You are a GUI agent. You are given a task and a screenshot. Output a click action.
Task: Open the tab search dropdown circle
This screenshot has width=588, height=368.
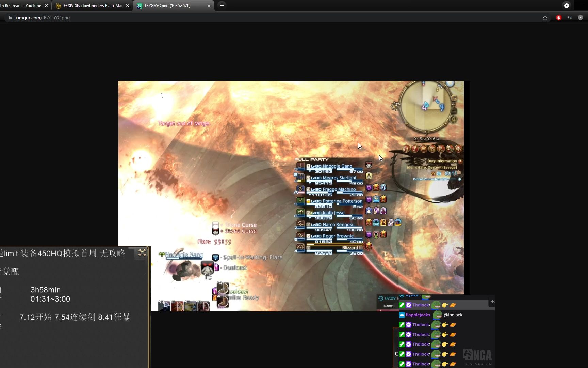point(567,6)
